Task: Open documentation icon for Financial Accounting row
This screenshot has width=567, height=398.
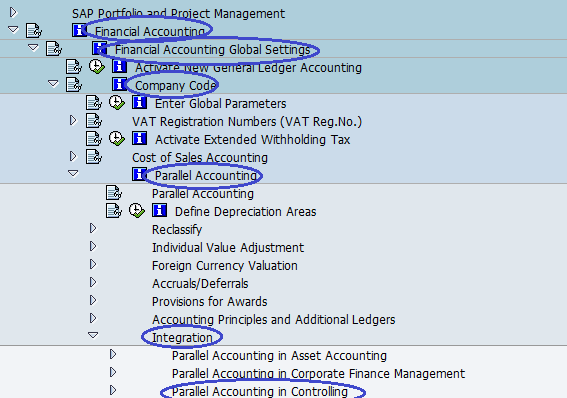Action: 34,31
